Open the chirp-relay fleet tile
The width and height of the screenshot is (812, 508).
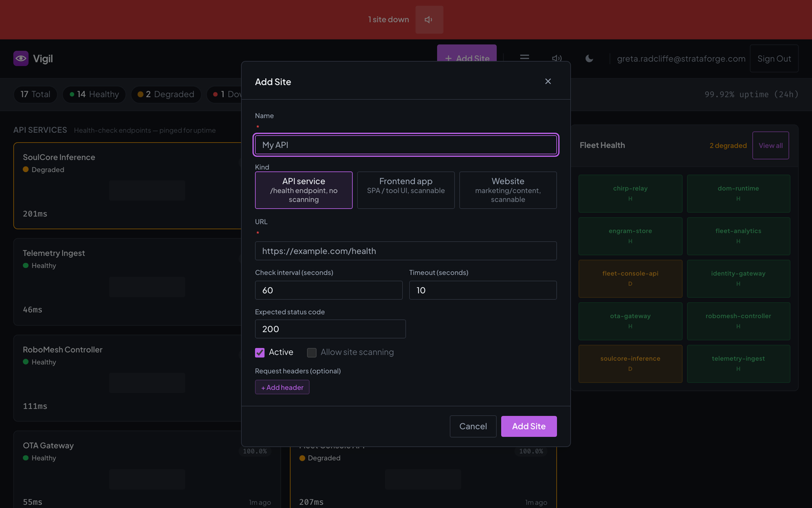click(x=631, y=194)
